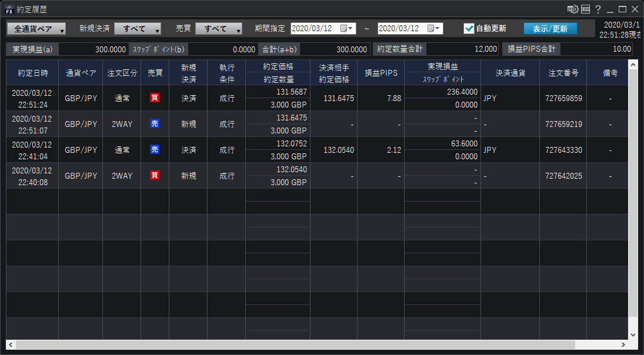644x355 pixels.
Task: Open the 売買 すべて dropdown
Action: coord(219,29)
